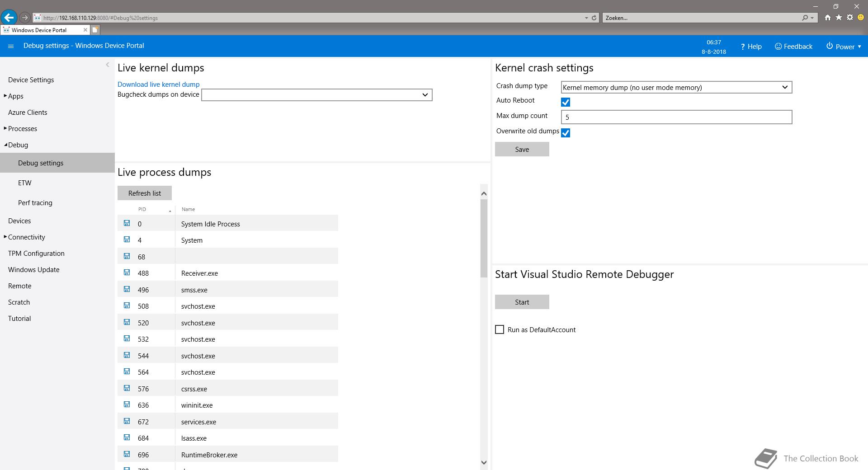Screen dimensions: 868x470
Task: Open browser home page icon
Action: click(x=827, y=18)
